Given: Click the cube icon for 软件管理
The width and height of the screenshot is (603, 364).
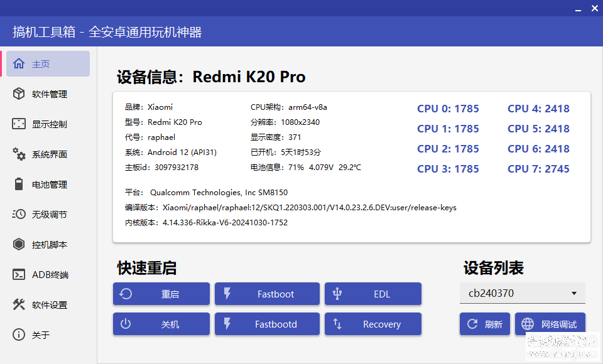Looking at the screenshot, I should (x=18, y=94).
